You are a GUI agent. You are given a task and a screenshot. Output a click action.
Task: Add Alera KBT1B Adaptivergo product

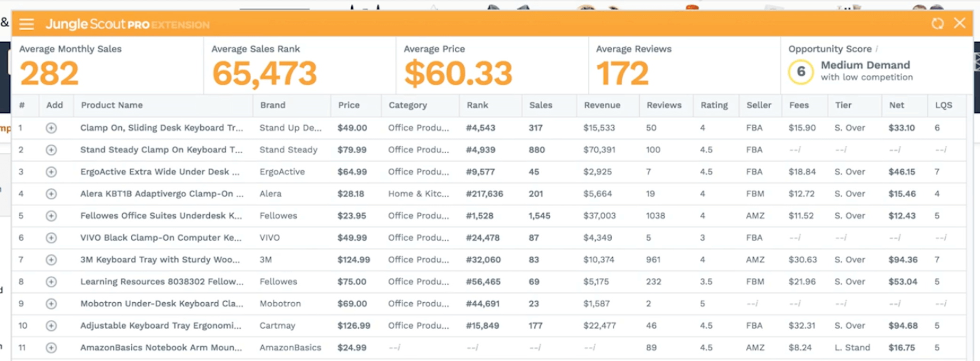51,194
